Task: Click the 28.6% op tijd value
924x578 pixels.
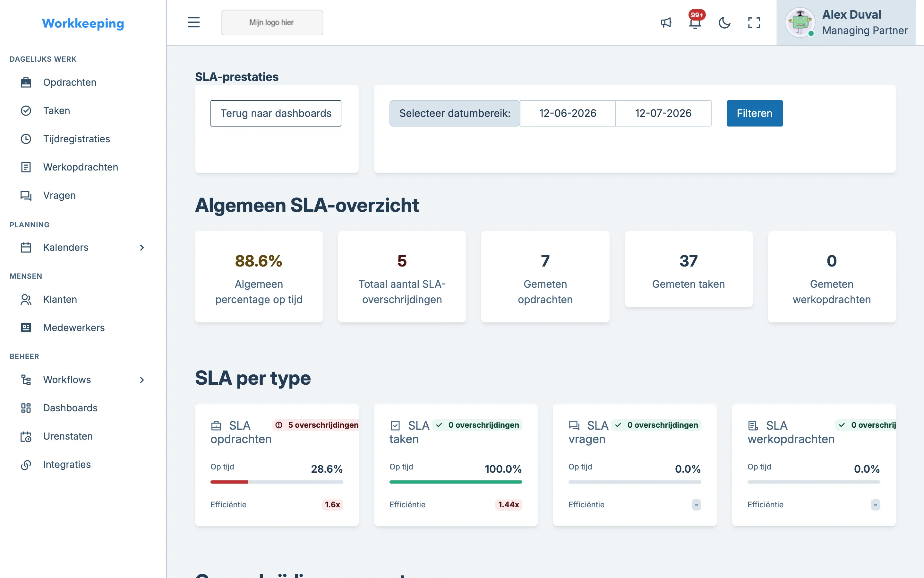Action: tap(327, 469)
